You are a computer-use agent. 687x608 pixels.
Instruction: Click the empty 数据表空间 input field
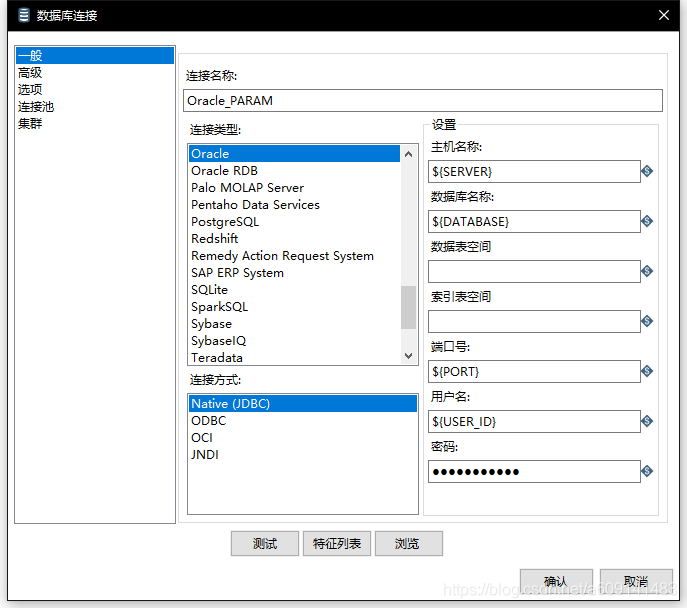(534, 271)
